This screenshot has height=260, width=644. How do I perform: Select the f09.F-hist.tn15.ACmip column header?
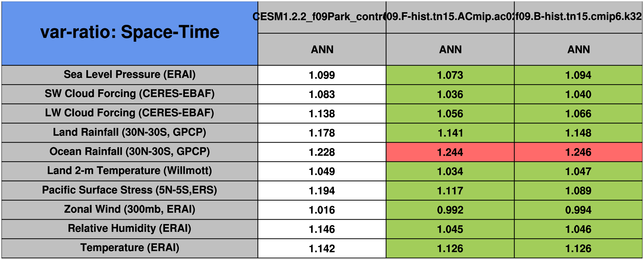pos(450,17)
